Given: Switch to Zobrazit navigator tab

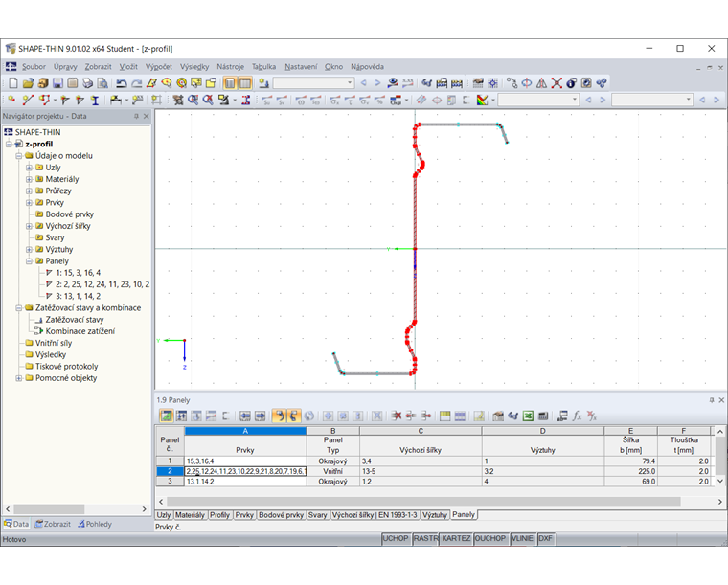Looking at the screenshot, I should point(53,524).
